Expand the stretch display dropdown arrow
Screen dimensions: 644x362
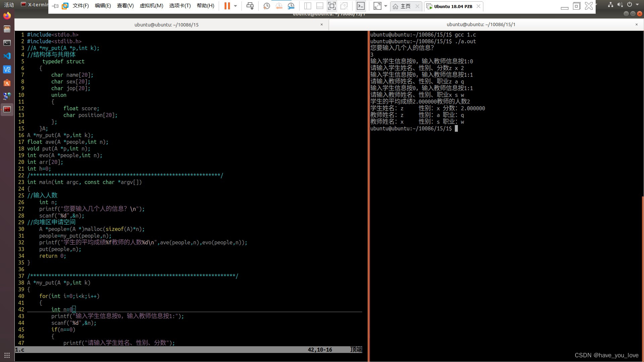point(386,6)
